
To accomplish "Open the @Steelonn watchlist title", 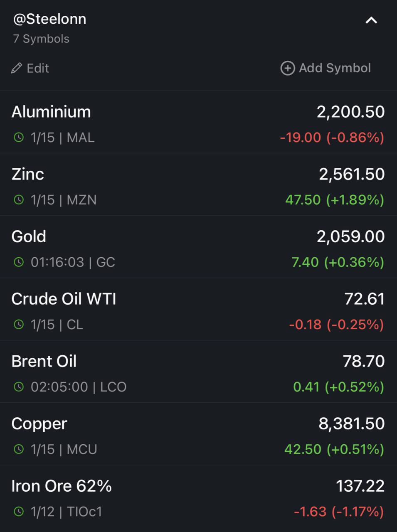I will point(49,19).
